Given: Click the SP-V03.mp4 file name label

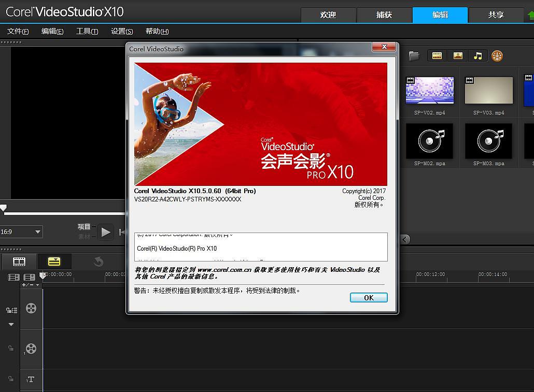Looking at the screenshot, I should click(489, 113).
